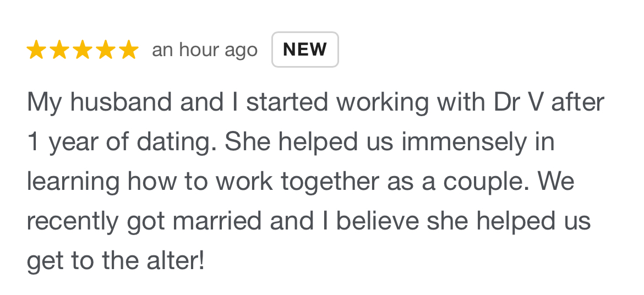Click the 'an hour ago' timestamp
644x295 pixels.
[205, 51]
